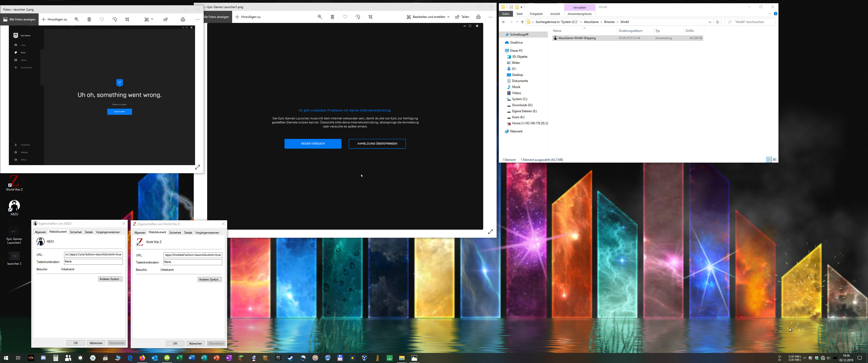
Task: Click the URL field in ABZU properties
Action: [93, 255]
